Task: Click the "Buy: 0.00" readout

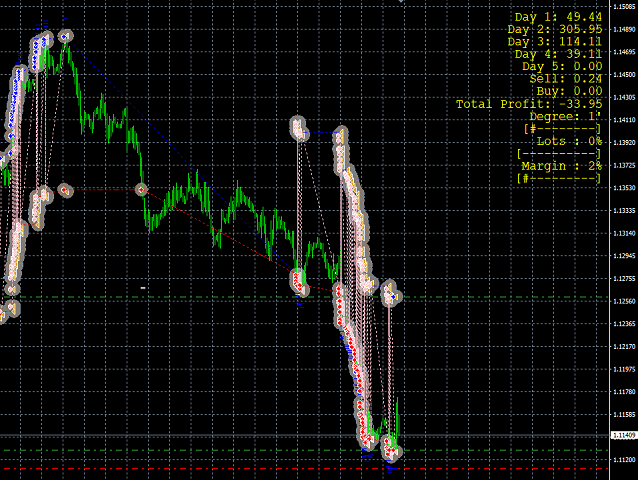Action: (569, 91)
